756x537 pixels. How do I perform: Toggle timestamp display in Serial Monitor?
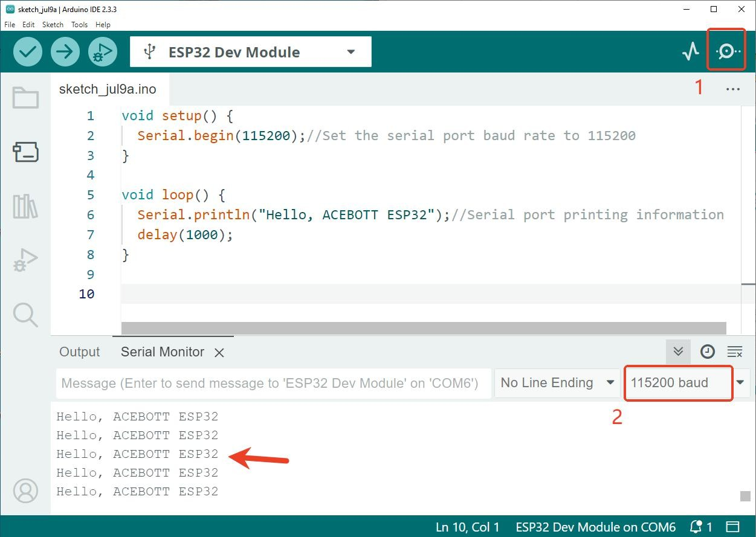[707, 352]
